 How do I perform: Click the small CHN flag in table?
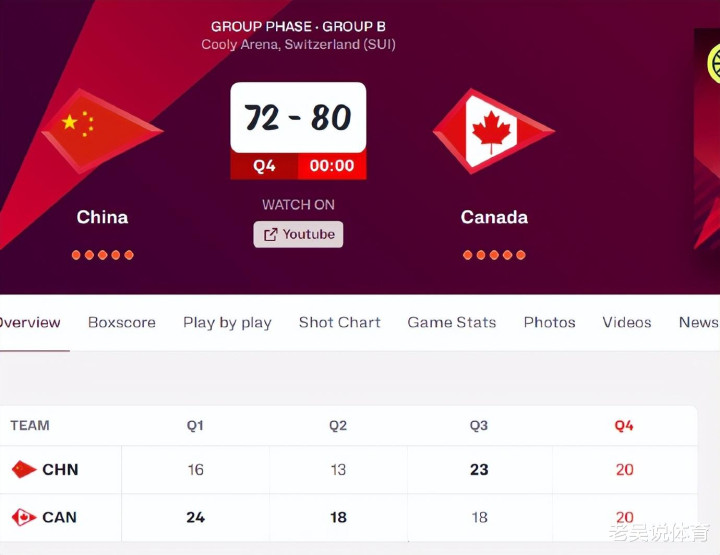[23, 469]
